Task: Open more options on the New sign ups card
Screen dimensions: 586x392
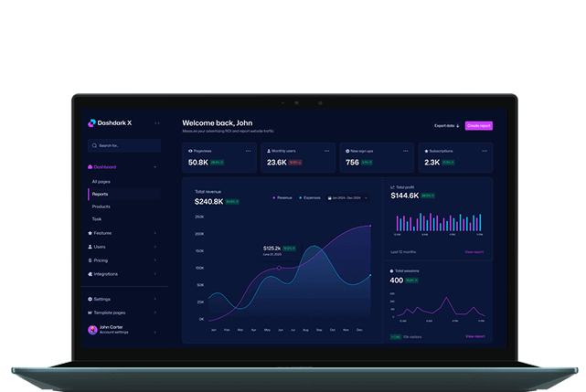Action: click(405, 150)
